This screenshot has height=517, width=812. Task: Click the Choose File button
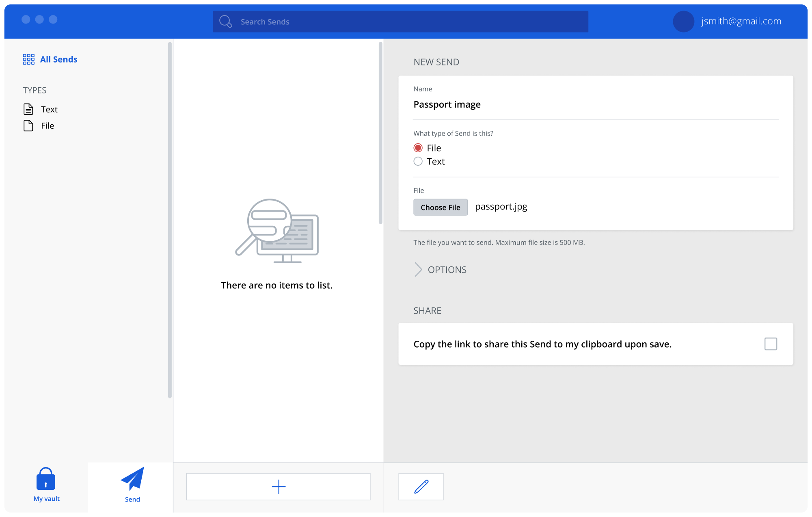click(441, 207)
